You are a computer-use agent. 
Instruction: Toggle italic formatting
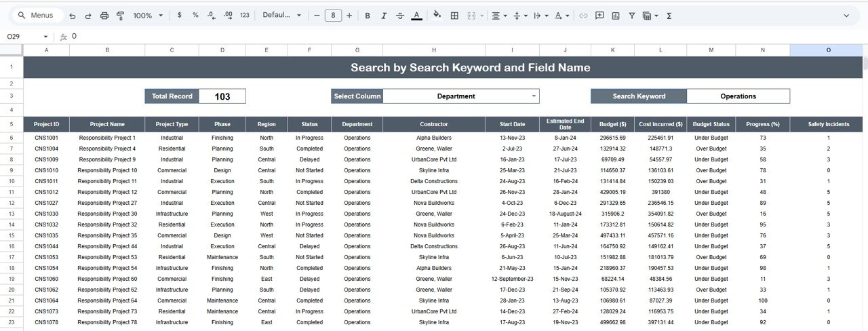(x=384, y=15)
